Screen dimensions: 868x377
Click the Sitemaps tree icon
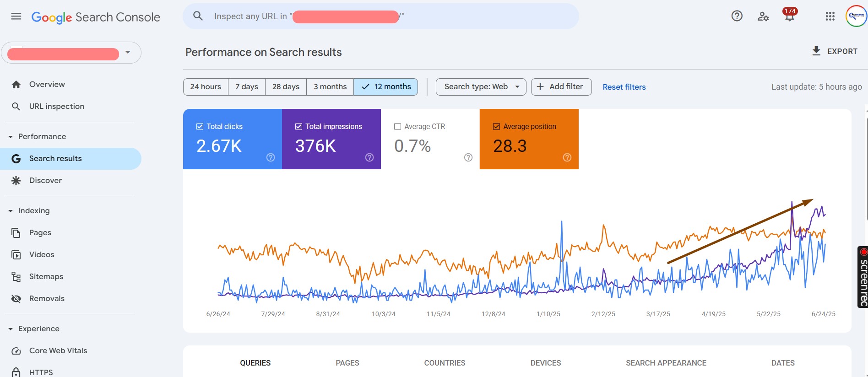[16, 277]
